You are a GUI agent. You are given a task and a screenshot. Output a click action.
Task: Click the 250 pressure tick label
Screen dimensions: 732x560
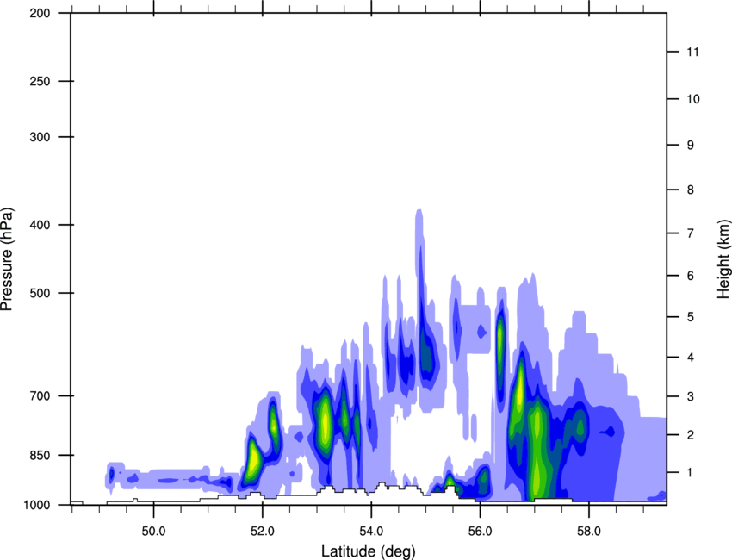[x=40, y=81]
